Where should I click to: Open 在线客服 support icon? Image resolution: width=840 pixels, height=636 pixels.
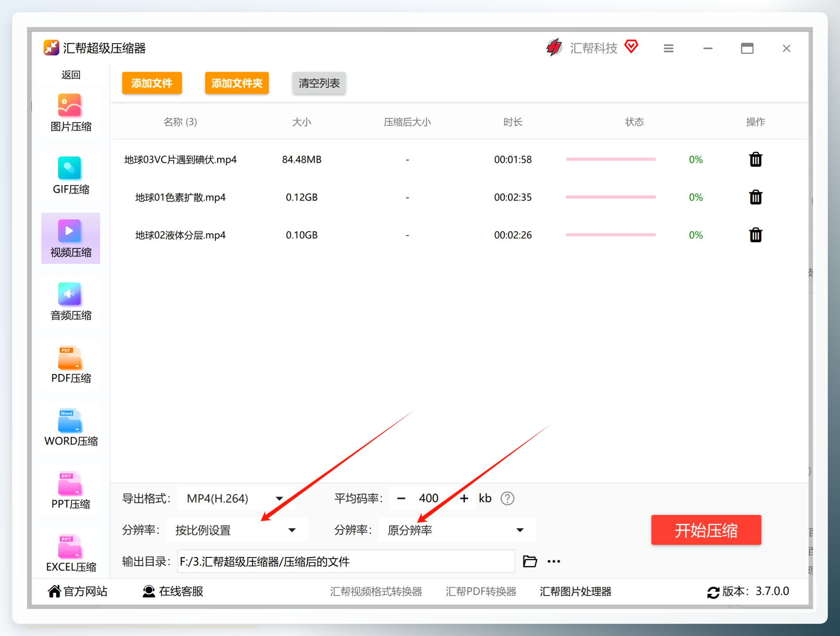(x=149, y=591)
